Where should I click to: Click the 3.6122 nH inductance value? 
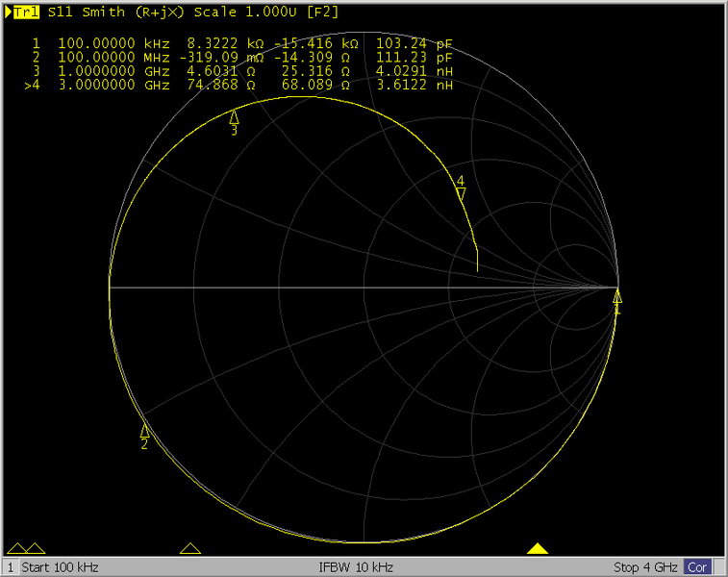[x=414, y=85]
